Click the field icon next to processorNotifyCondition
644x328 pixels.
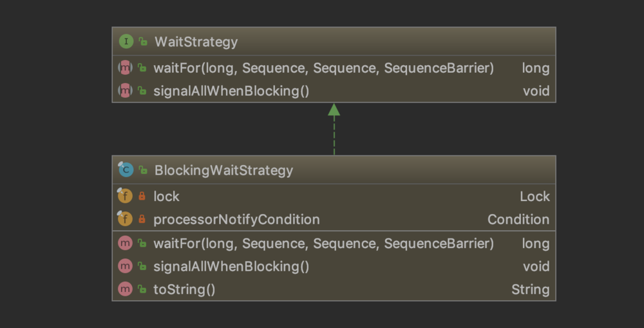[125, 220]
